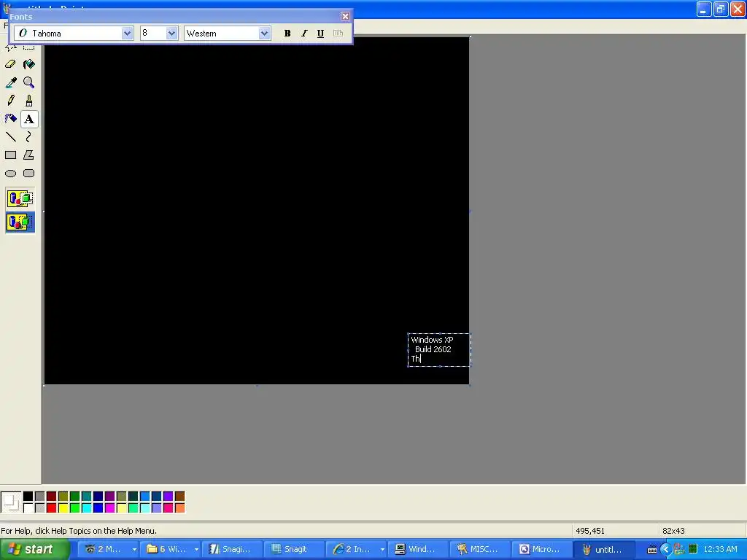Switch to the 'Snagi...' editor taskbar button

pyautogui.click(x=231, y=550)
